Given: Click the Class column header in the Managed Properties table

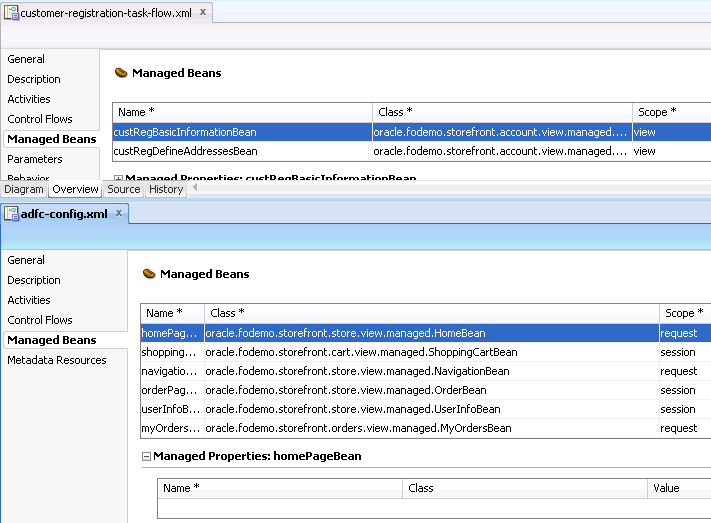Looking at the screenshot, I should pyautogui.click(x=525, y=488).
